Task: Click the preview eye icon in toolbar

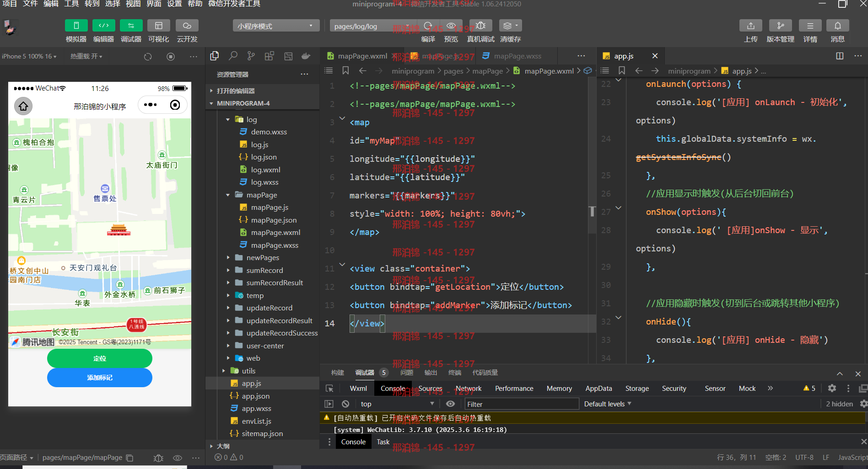Action: coord(451,26)
